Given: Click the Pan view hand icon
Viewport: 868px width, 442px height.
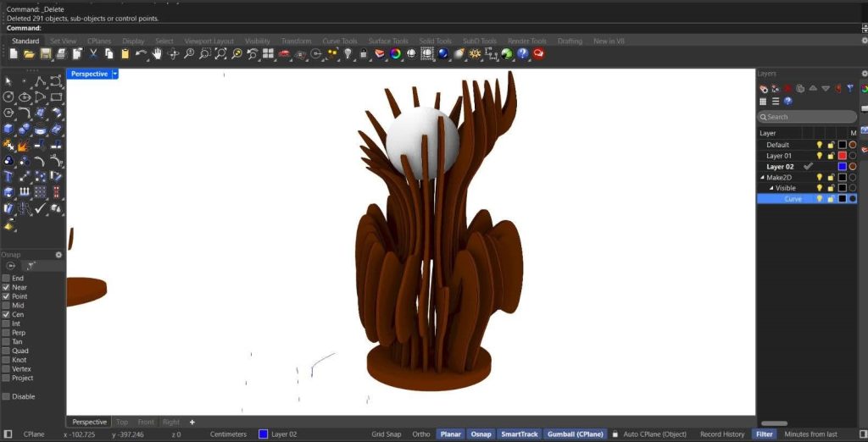Looking at the screenshot, I should pos(157,53).
